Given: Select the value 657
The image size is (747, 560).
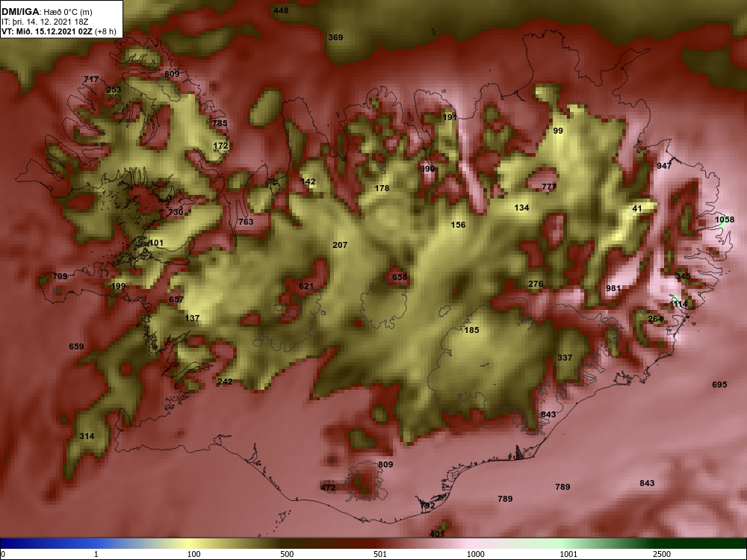Looking at the screenshot, I should (x=176, y=299).
